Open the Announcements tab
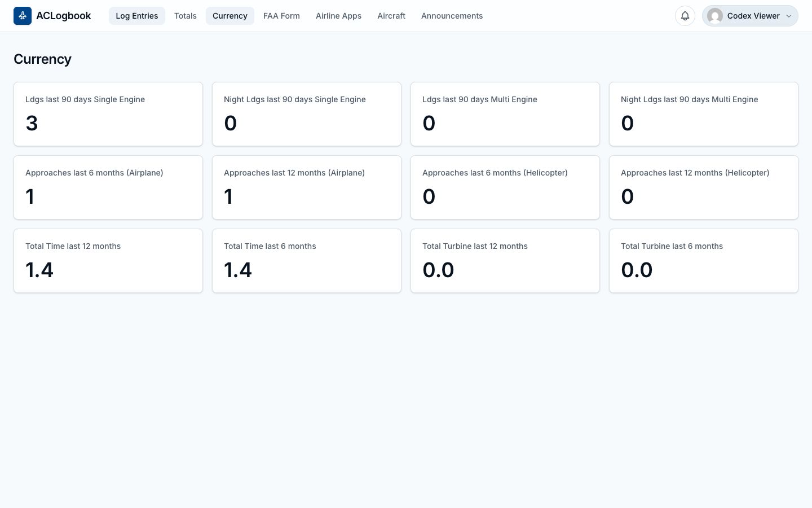812x508 pixels. tap(452, 16)
